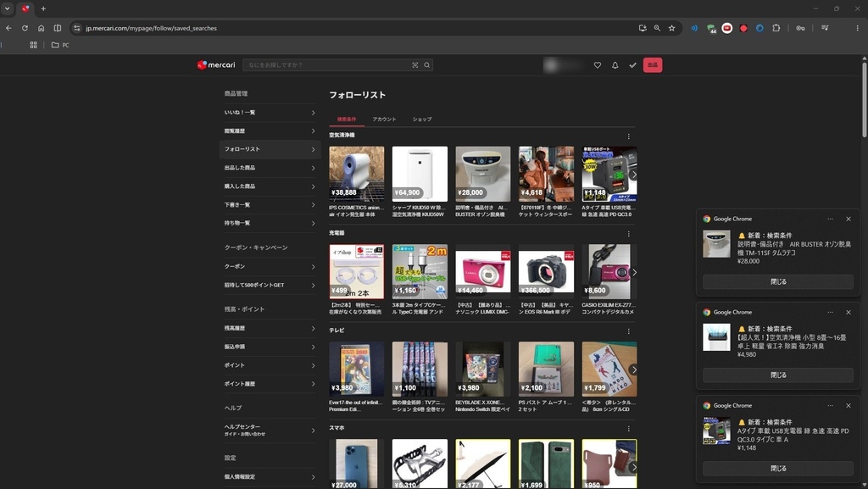
Task: Click the page vertical scrollbar
Action: click(864, 99)
